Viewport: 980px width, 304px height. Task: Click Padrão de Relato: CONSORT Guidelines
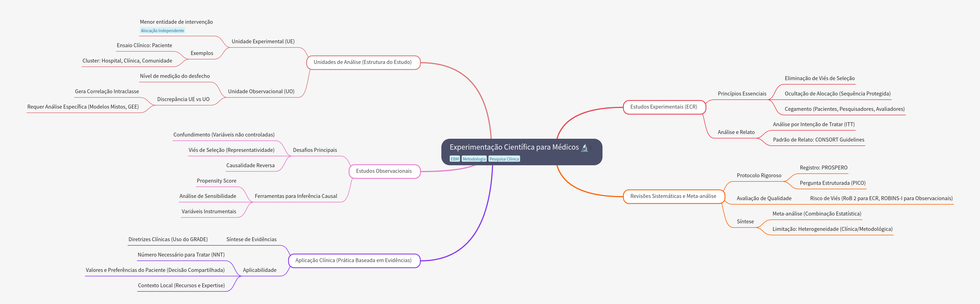click(x=818, y=140)
